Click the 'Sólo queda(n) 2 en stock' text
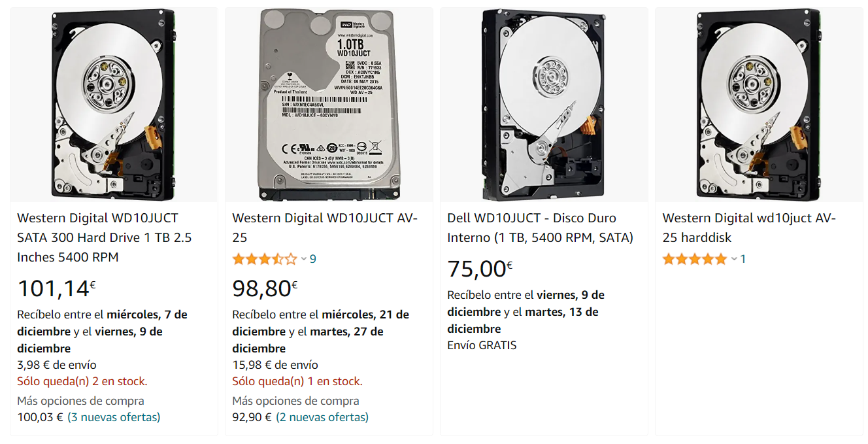The image size is (868, 444). coord(82,381)
